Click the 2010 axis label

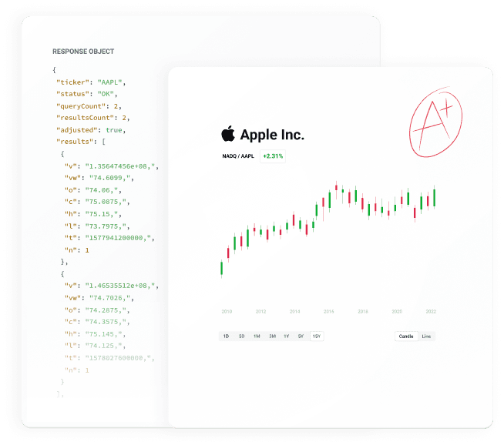pyautogui.click(x=227, y=312)
